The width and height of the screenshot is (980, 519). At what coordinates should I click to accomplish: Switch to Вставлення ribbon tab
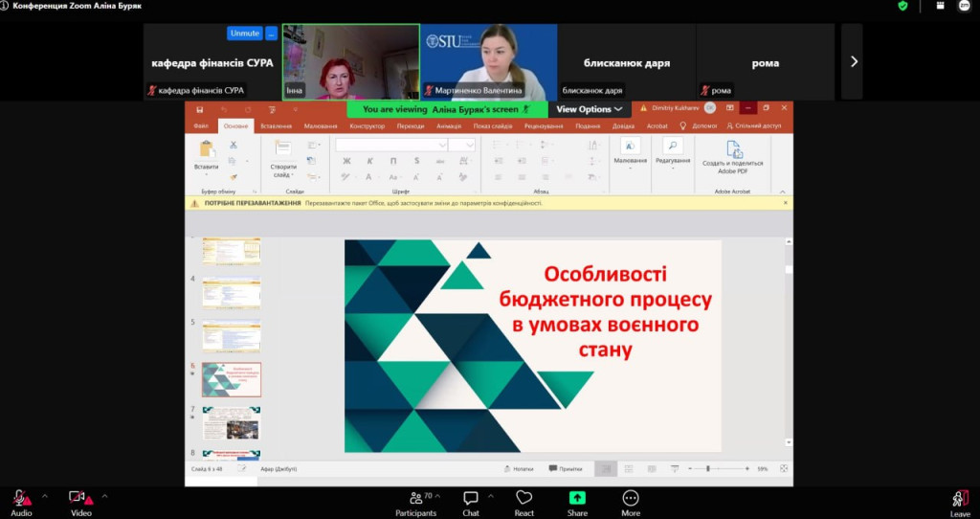pos(277,126)
